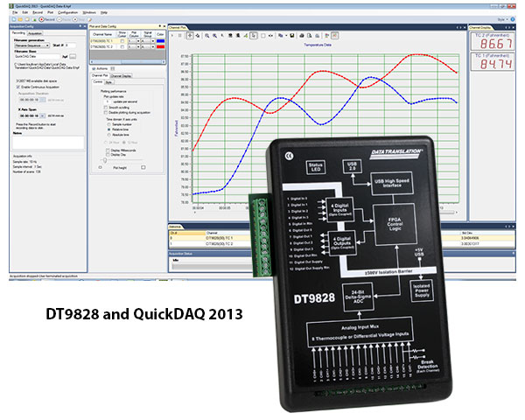
Task: Pin the Plot and Data Config panel
Action: [x=160, y=26]
